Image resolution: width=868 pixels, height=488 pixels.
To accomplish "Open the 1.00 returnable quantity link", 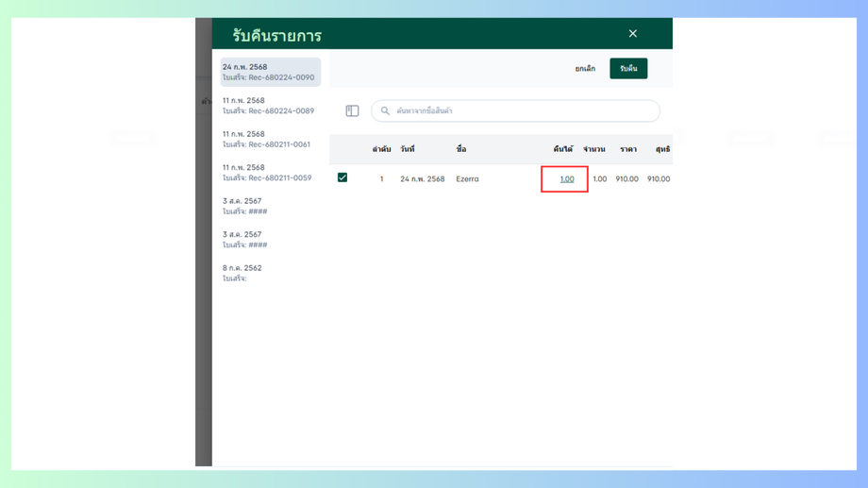I will click(567, 179).
